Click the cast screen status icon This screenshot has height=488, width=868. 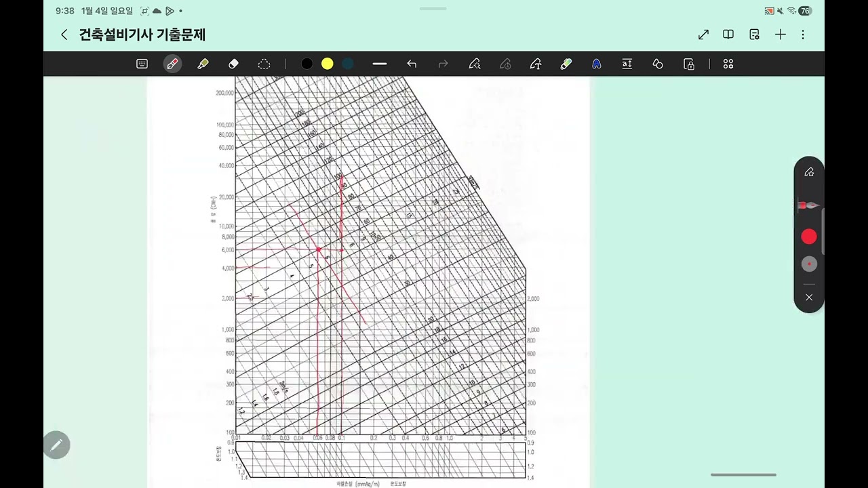point(769,11)
